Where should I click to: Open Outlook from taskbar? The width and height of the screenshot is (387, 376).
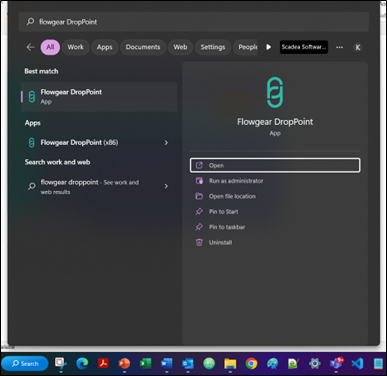pyautogui.click(x=188, y=363)
